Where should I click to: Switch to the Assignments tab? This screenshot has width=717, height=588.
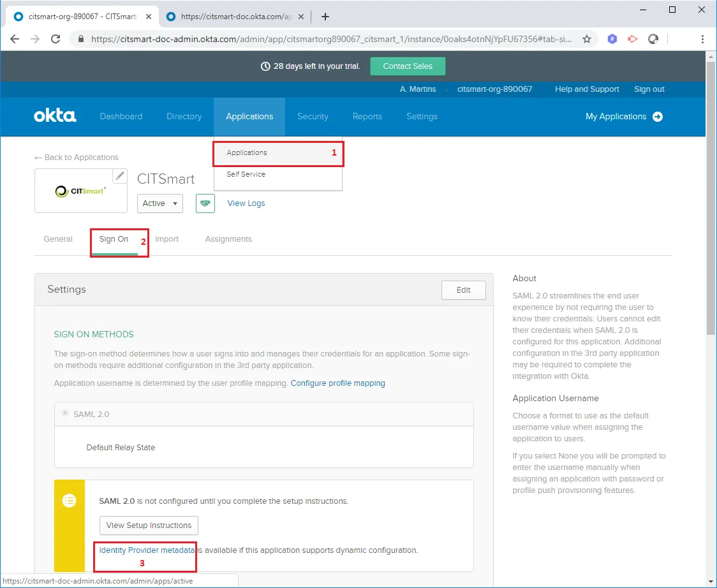(x=228, y=239)
